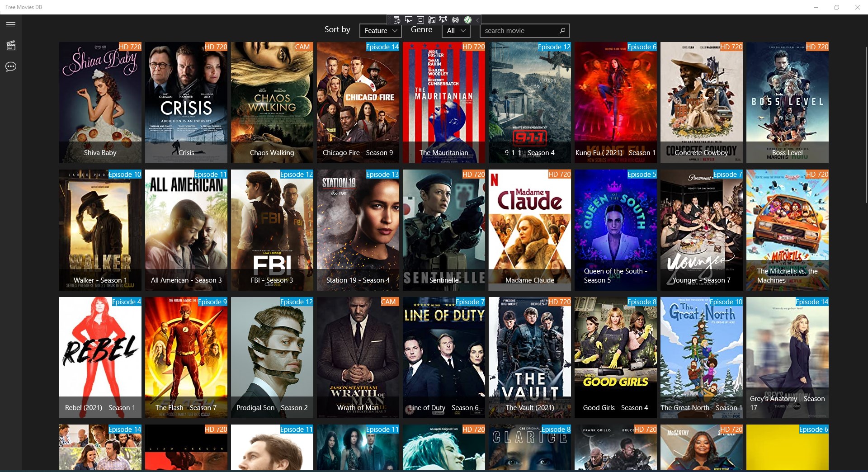Image resolution: width=868 pixels, height=472 pixels.
Task: Select the Boss Level poster
Action: tap(788, 103)
